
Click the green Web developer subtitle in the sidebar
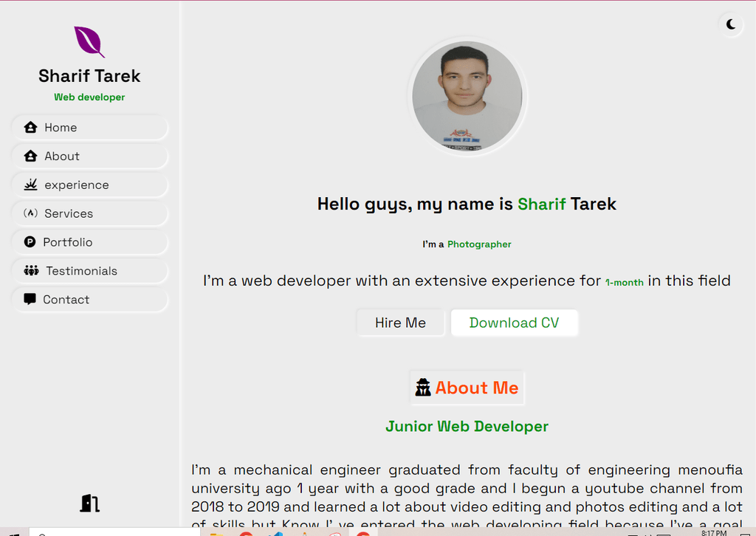(x=89, y=97)
